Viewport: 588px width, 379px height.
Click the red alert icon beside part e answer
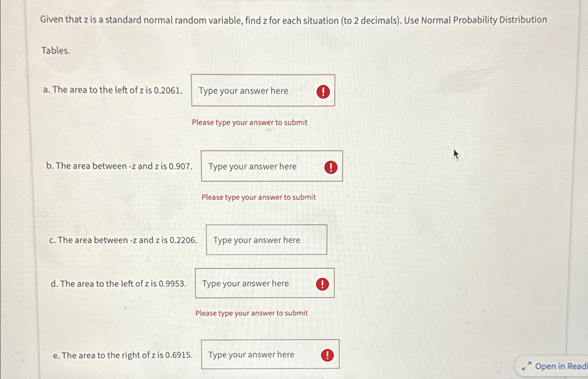(x=327, y=355)
